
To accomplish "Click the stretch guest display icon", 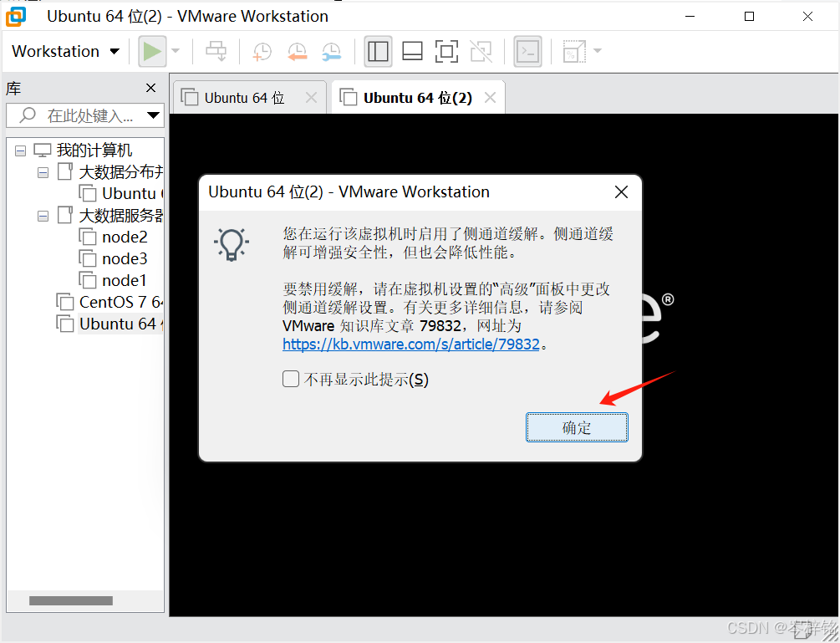I will pyautogui.click(x=573, y=52).
